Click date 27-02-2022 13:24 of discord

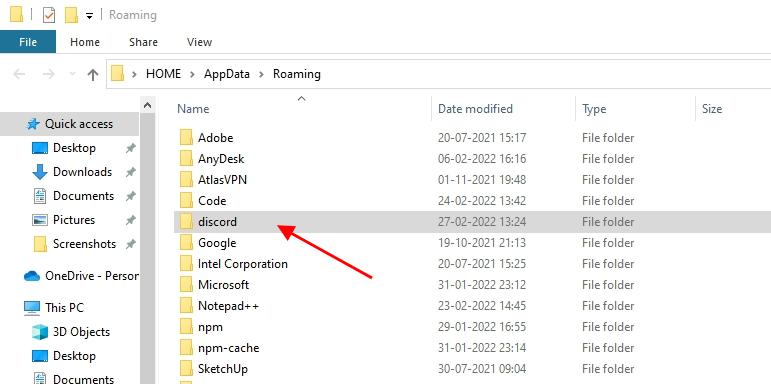pyautogui.click(x=482, y=222)
